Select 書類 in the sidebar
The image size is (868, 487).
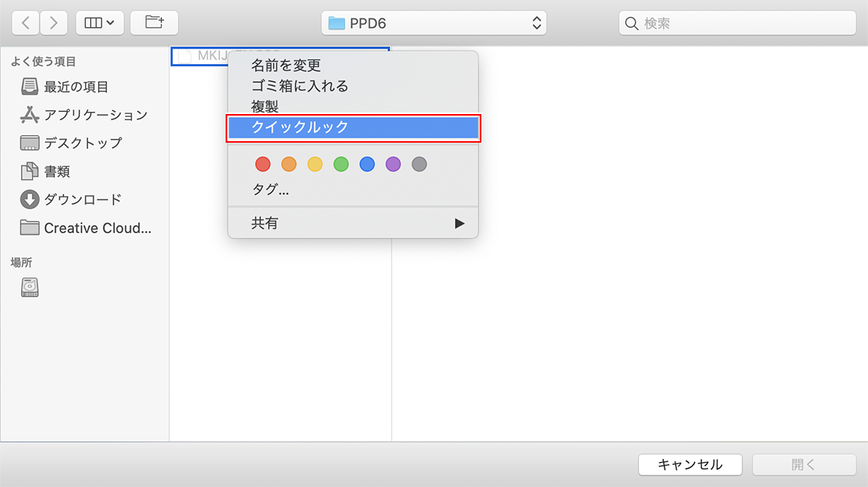57,171
